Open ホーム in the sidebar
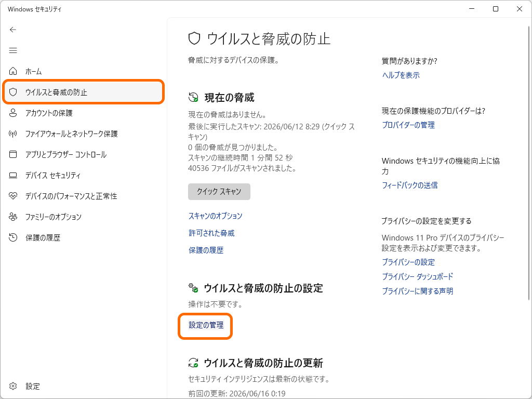532x399 pixels. tap(83, 71)
